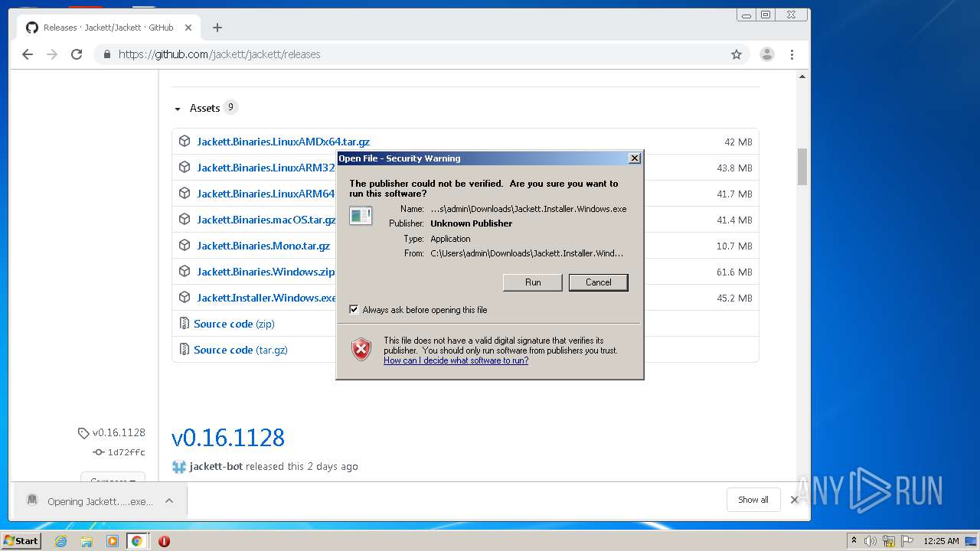
Task: Click the network status tray icon
Action: tap(889, 541)
